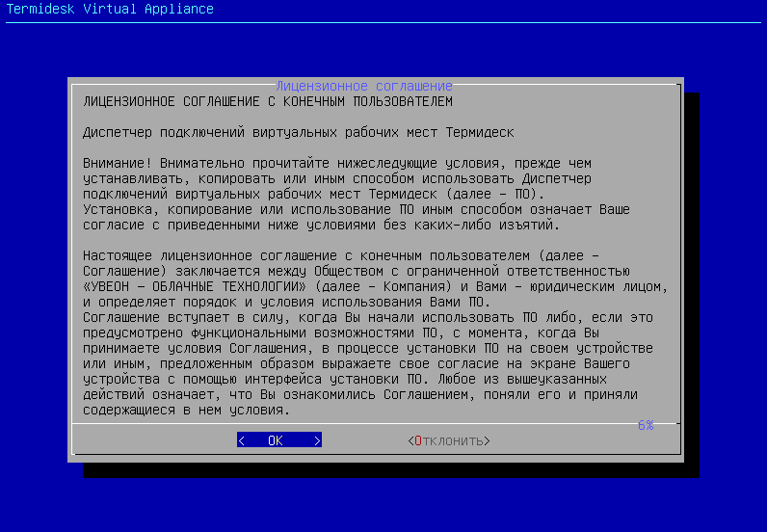Accept the license with the OK button
This screenshot has width=767, height=532.
278,440
